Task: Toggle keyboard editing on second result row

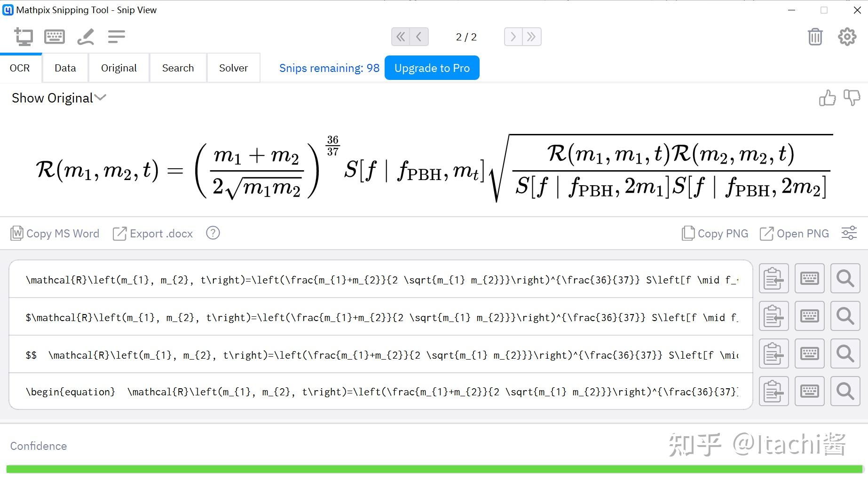Action: click(809, 316)
